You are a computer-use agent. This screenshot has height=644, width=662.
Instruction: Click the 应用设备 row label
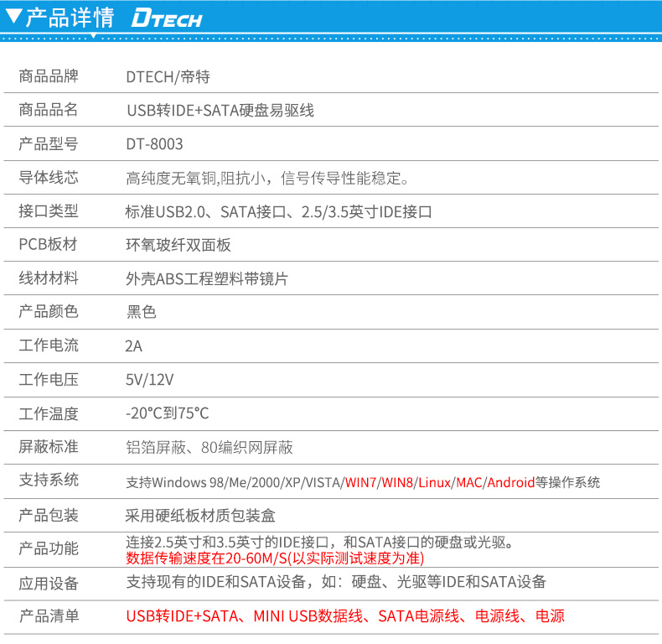point(49,583)
